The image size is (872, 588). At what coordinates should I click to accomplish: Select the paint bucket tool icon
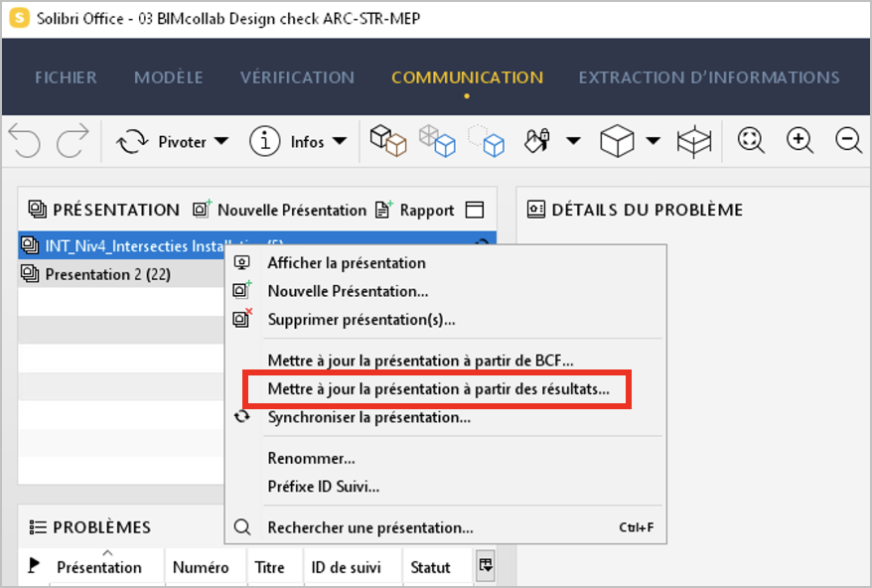[x=536, y=141]
